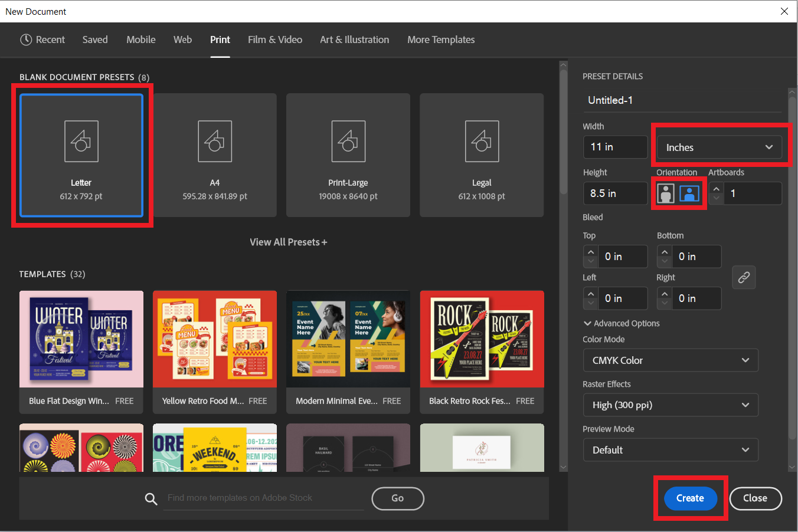The width and height of the screenshot is (798, 532).
Task: Increase the Right bleed value
Action: pyautogui.click(x=664, y=293)
